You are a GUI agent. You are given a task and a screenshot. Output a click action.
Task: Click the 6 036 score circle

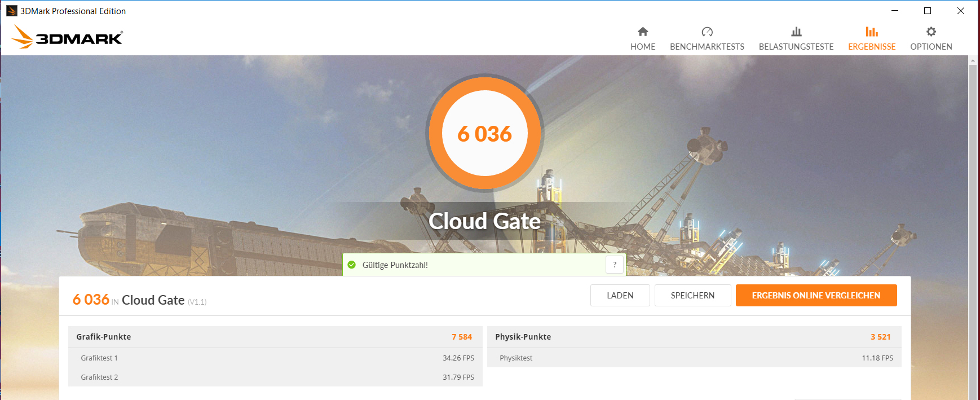[x=485, y=133]
